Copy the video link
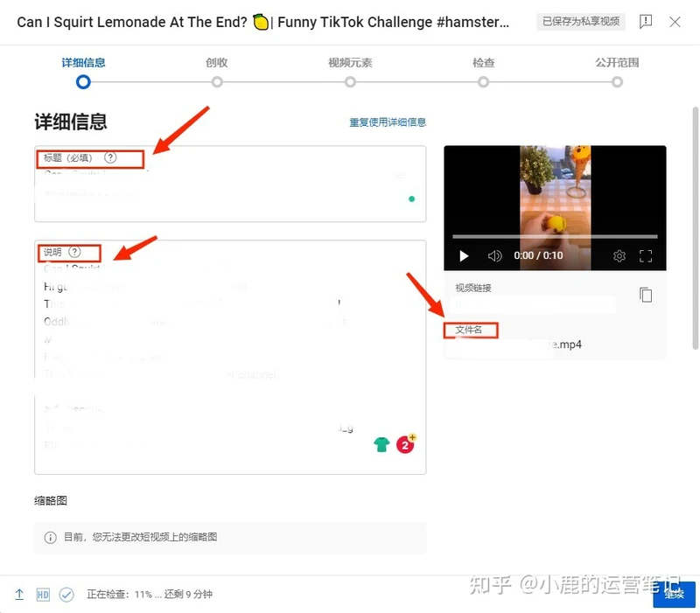This screenshot has height=613, width=700. click(x=646, y=295)
